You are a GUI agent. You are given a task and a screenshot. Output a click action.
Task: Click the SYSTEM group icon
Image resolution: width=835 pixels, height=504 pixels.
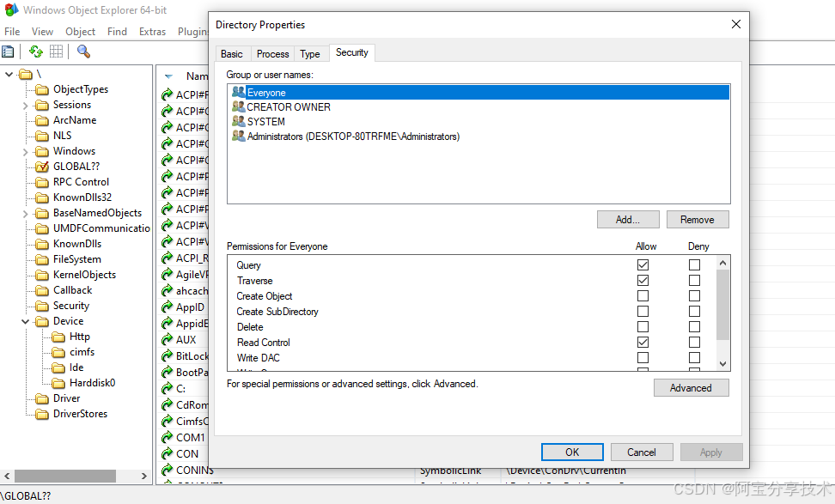point(239,121)
